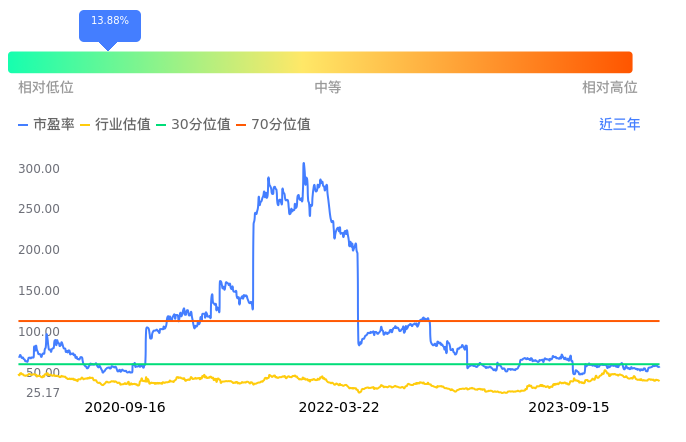Click the 100.00 y-axis label

click(39, 332)
